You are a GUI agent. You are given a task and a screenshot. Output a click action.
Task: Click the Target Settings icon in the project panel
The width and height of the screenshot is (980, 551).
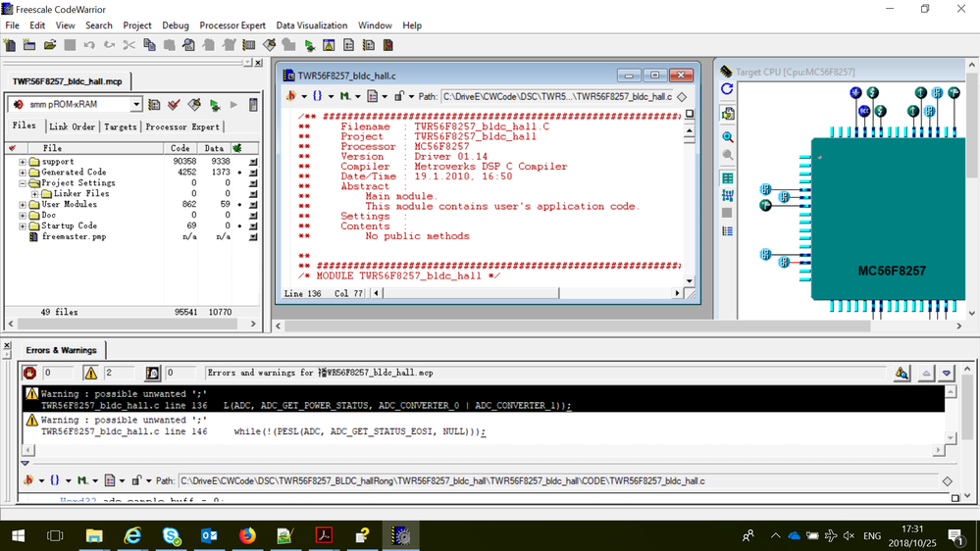pyautogui.click(x=154, y=105)
